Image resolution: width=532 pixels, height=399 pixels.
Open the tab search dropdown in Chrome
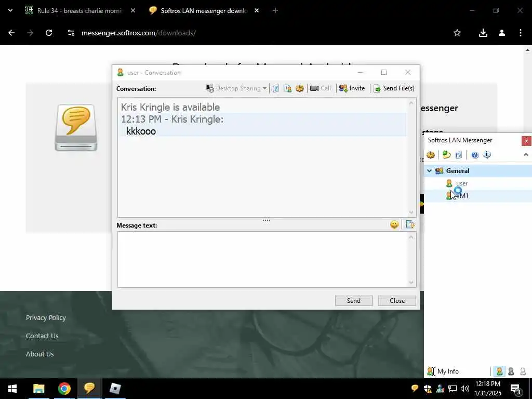10,10
